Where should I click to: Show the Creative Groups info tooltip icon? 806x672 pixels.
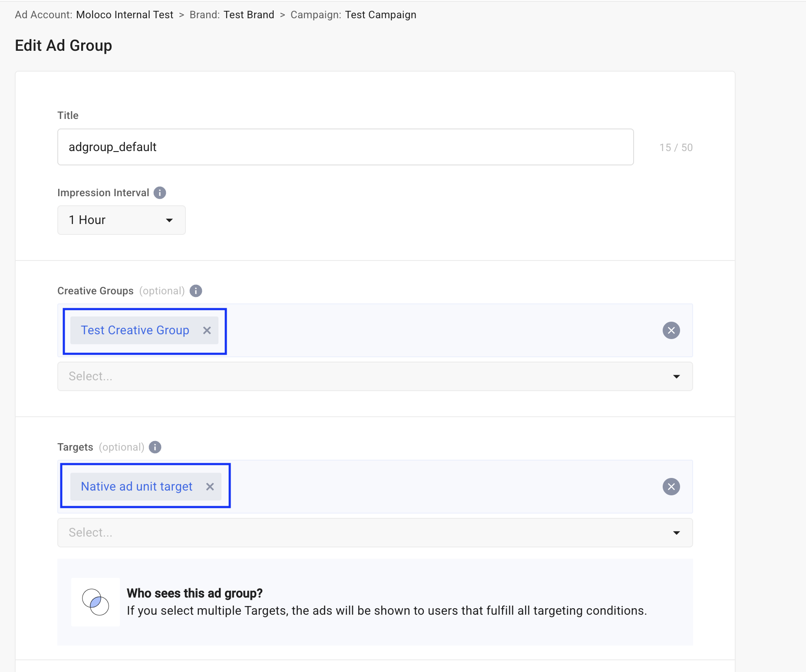pyautogui.click(x=196, y=291)
